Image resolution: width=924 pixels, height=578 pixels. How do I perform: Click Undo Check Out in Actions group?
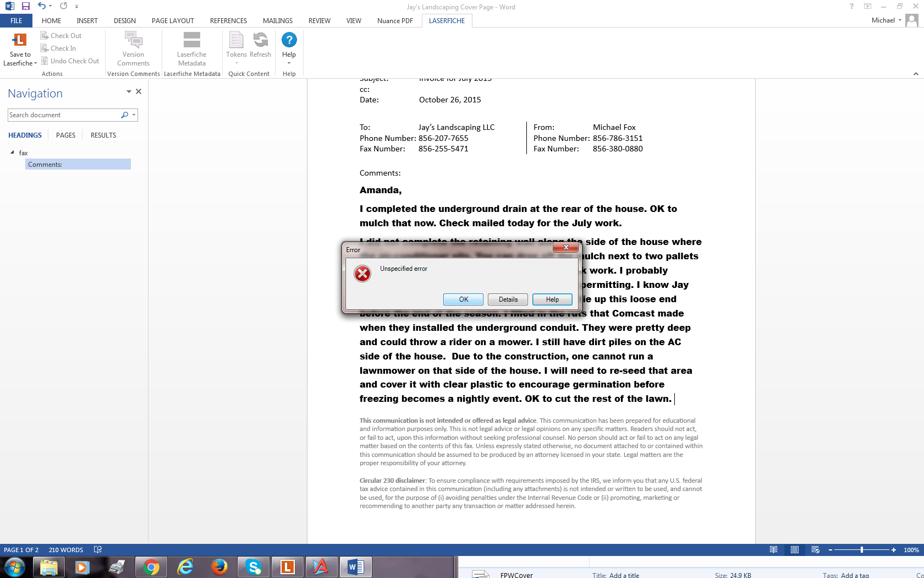coord(70,61)
